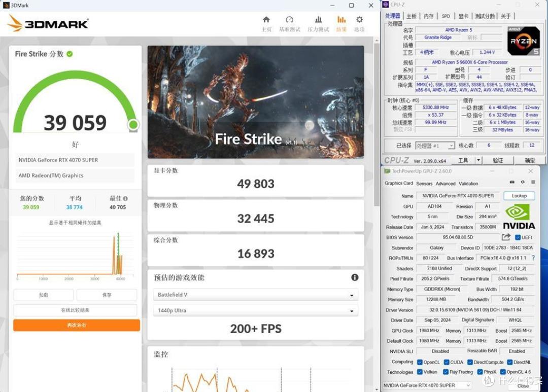Click the bus interface question mark in GPU-Z
Screen dimensions: 548x392
point(533,258)
